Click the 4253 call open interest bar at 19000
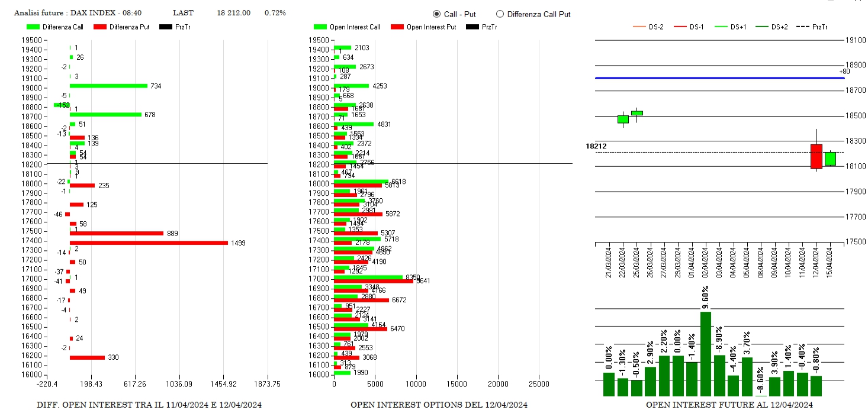868x410 pixels. tap(351, 86)
